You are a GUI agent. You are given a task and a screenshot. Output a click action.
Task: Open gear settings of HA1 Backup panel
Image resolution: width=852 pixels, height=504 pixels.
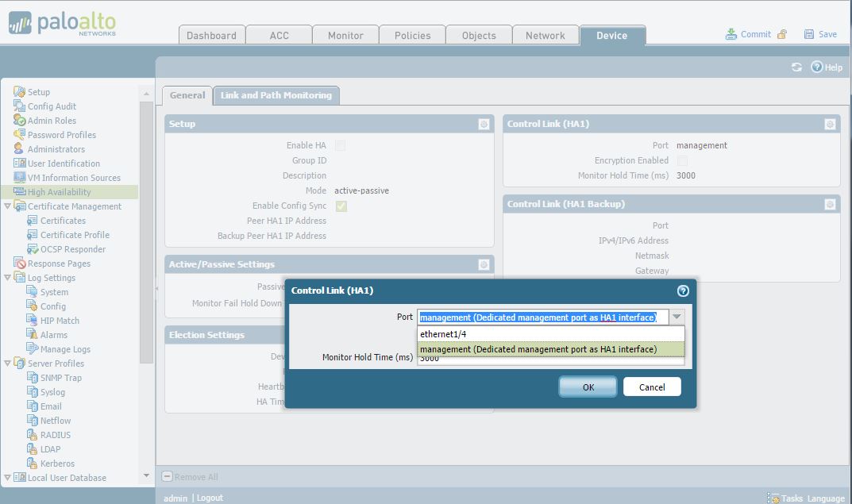coord(830,204)
